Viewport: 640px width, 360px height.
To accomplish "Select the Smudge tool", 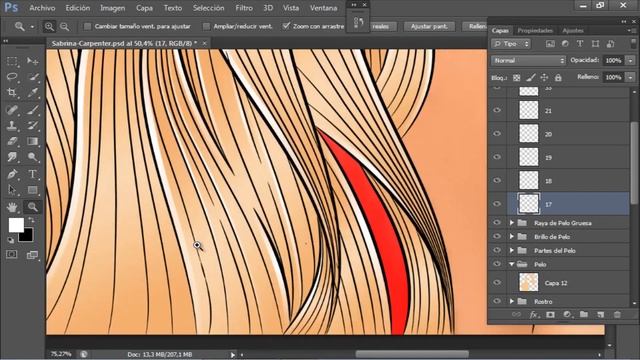I will tap(12, 157).
